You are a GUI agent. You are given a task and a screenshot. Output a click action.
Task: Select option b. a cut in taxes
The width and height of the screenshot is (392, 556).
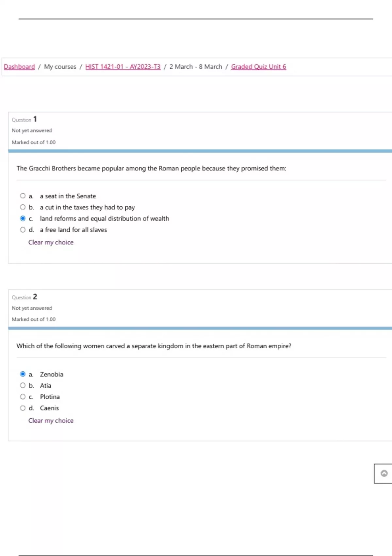point(23,207)
